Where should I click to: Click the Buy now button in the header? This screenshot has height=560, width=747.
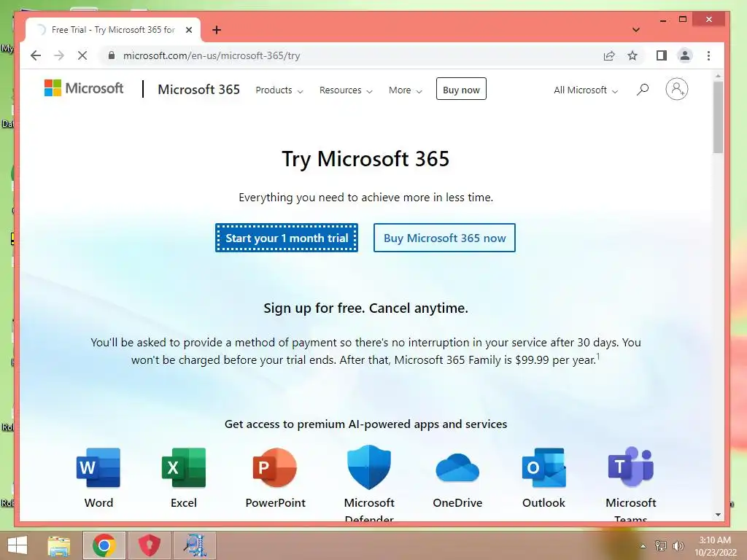click(461, 89)
